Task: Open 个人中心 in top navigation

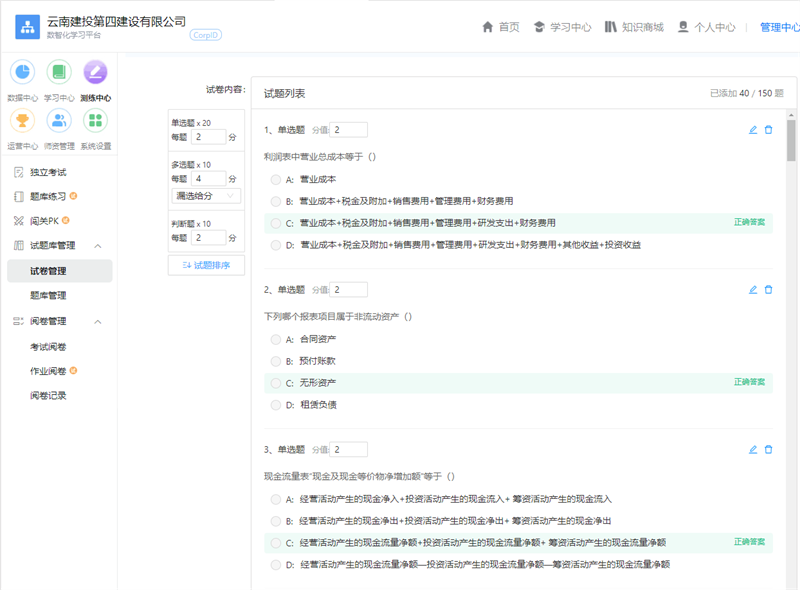Action: coord(706,27)
